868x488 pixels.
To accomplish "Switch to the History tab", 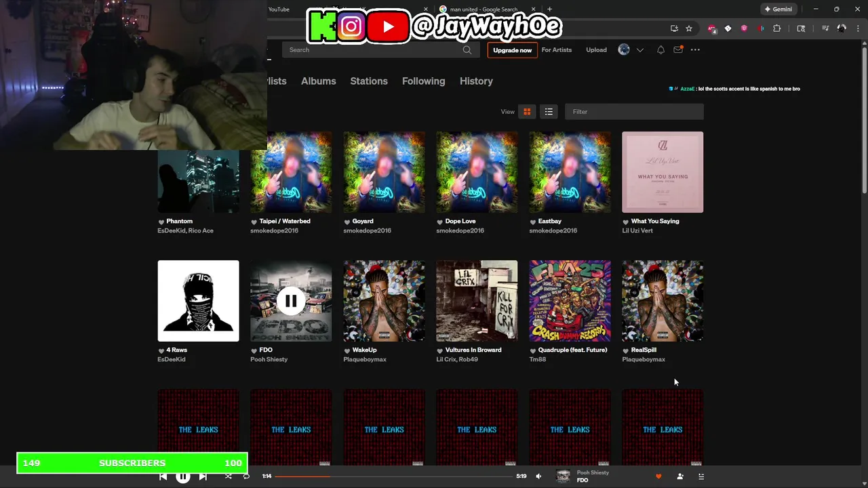I will [476, 81].
